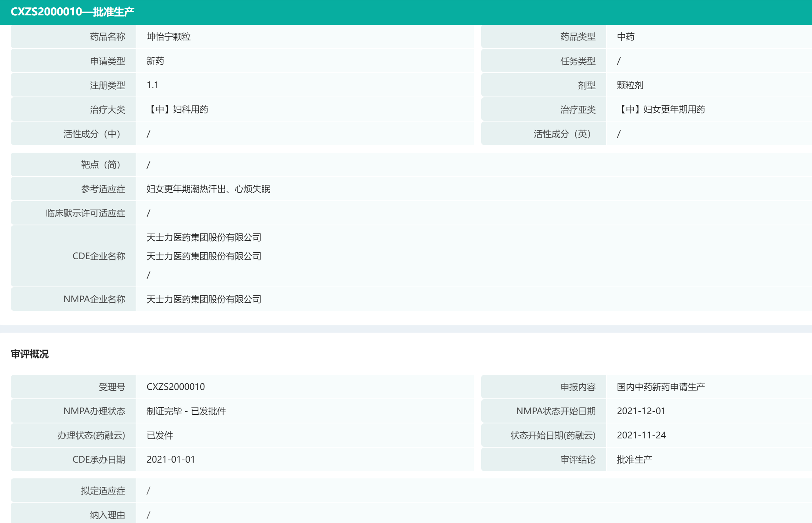Click 【中】妇女更年期用药 in 治疗亚类 row
This screenshot has width=812, height=523.
tap(661, 110)
